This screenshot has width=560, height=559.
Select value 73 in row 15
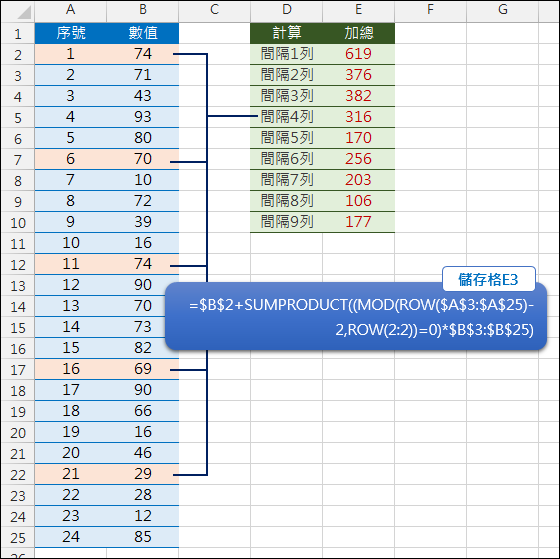pyautogui.click(x=142, y=327)
